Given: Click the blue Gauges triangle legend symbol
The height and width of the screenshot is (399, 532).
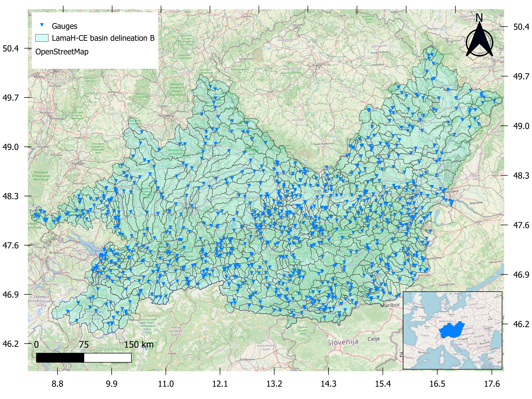Looking at the screenshot, I should [42, 25].
